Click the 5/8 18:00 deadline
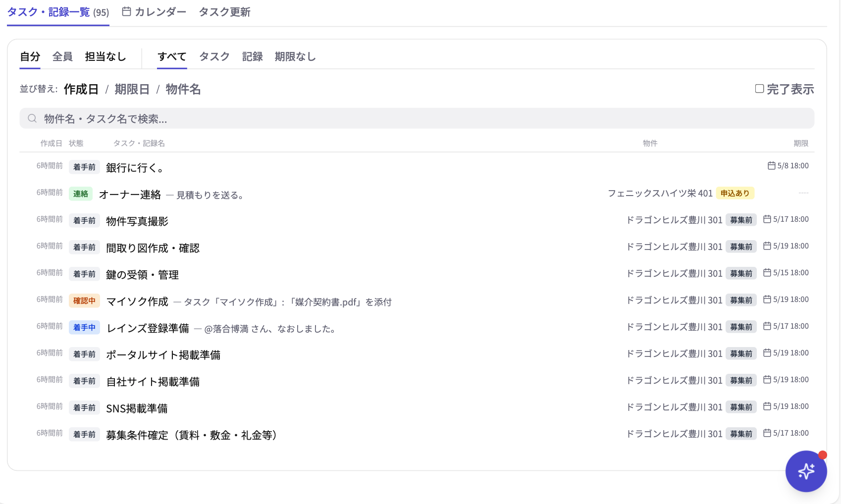Screen dimensions: 841x504 coord(793,165)
